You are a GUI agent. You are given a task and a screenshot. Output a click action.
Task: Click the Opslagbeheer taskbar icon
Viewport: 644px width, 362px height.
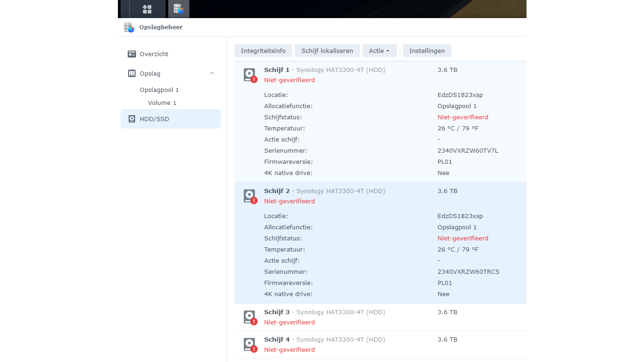[178, 8]
